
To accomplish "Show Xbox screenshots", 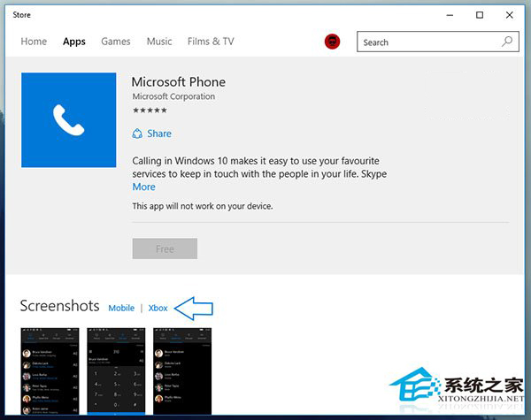I will coord(158,308).
